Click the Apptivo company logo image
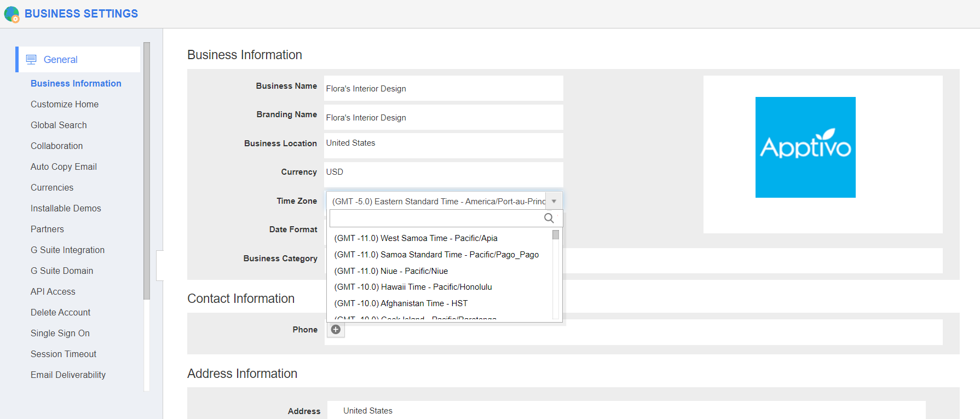This screenshot has width=980, height=419. (805, 147)
